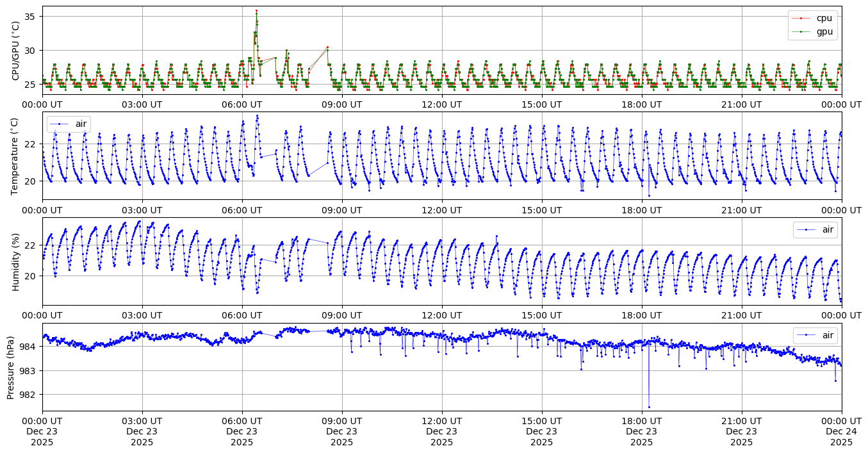Click the 06:00 UT tick under the CPU/GPU plot
Screen dimensions: 868x453
242,104
